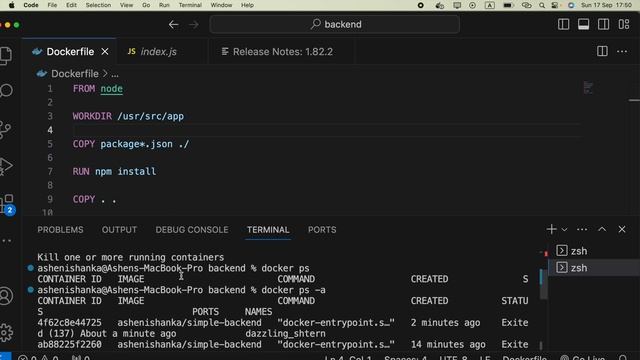This screenshot has width=640, height=360.
Task: Click the node image name
Action: (111, 89)
